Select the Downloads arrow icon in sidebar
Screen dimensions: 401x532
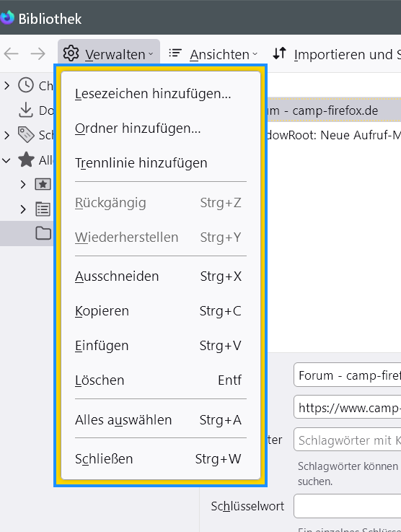[x=26, y=110]
